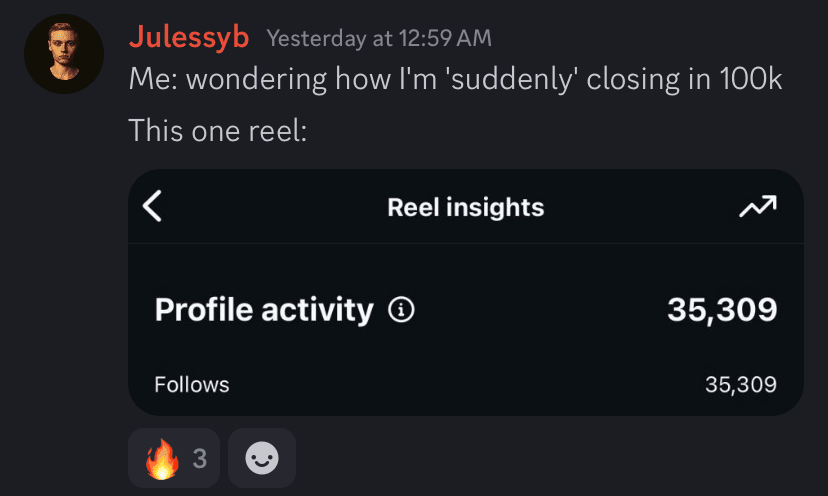Screen dimensions: 828x496
Task: Click the 'Profile activity' heading
Action: pos(263,310)
